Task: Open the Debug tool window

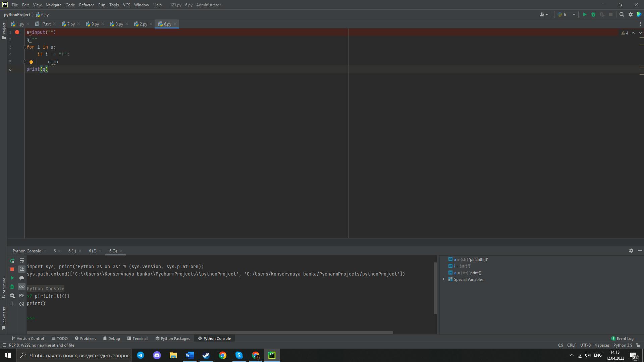Action: (111, 338)
